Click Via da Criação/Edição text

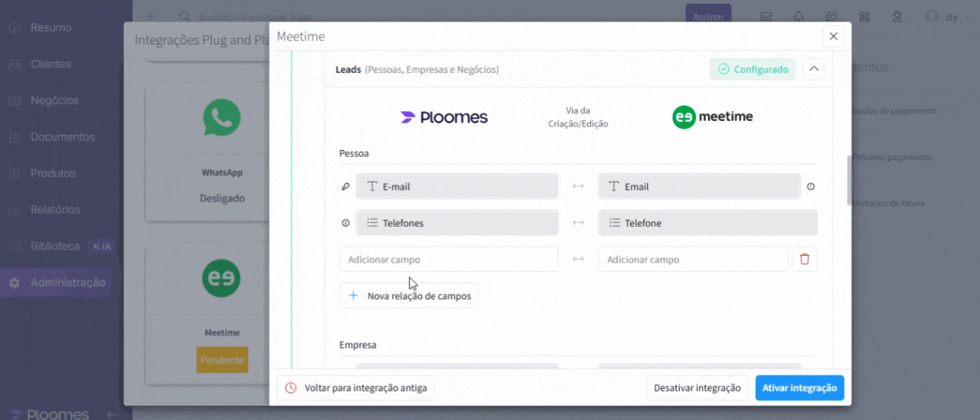point(578,117)
